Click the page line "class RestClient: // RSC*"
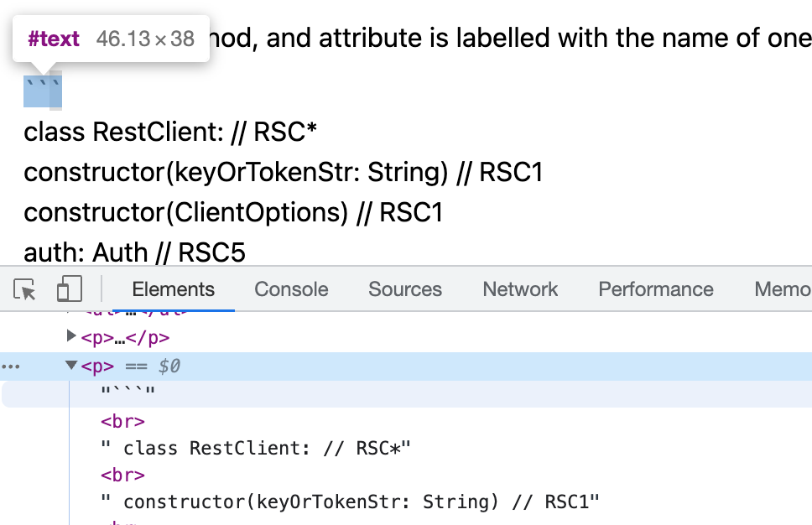 (169, 132)
